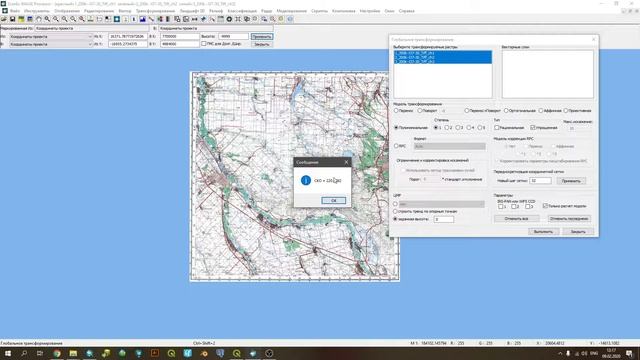Viewport: 640px width, 360px height.
Task: Open File Explorer from the taskbar
Action: click(x=73, y=353)
